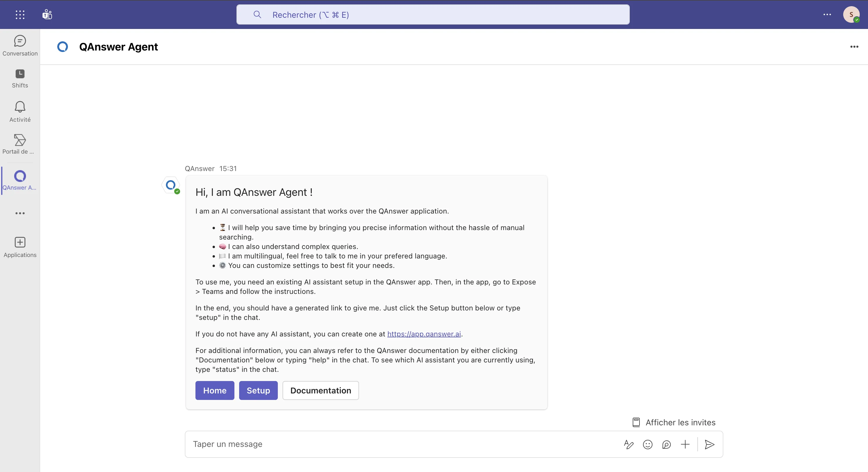Click the QAnswer bot avatar
The height and width of the screenshot is (472, 868).
[171, 185]
